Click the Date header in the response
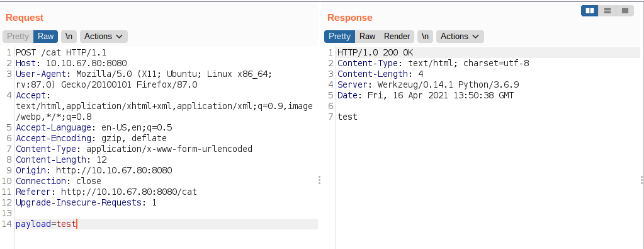 pyautogui.click(x=426, y=95)
